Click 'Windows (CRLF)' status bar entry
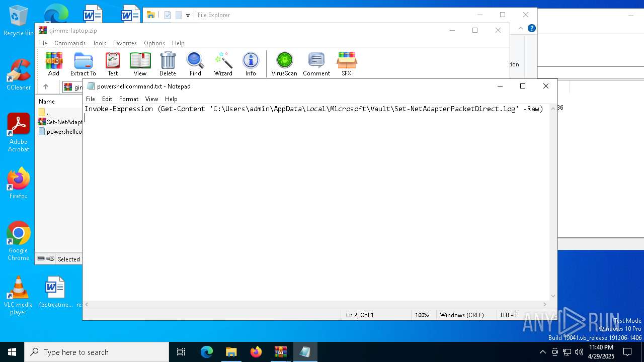 pyautogui.click(x=462, y=315)
